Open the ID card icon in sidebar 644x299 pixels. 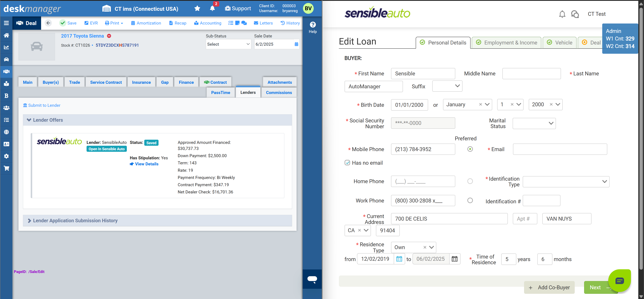point(6,144)
